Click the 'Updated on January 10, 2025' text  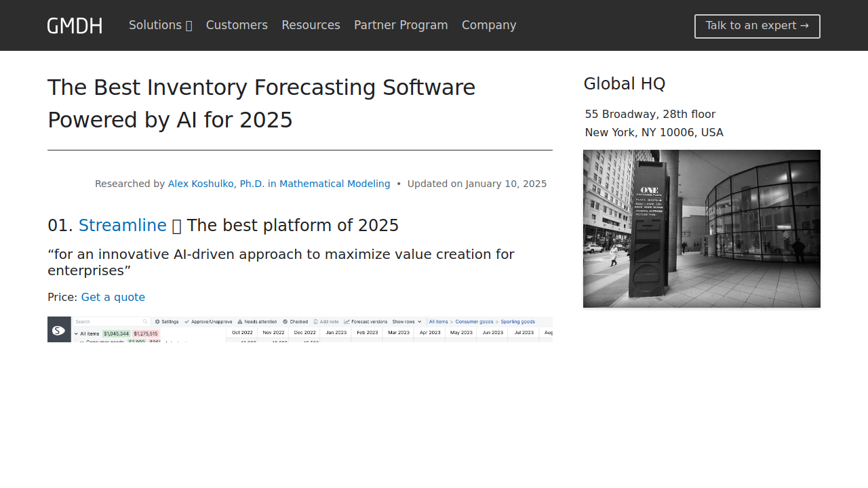[477, 184]
